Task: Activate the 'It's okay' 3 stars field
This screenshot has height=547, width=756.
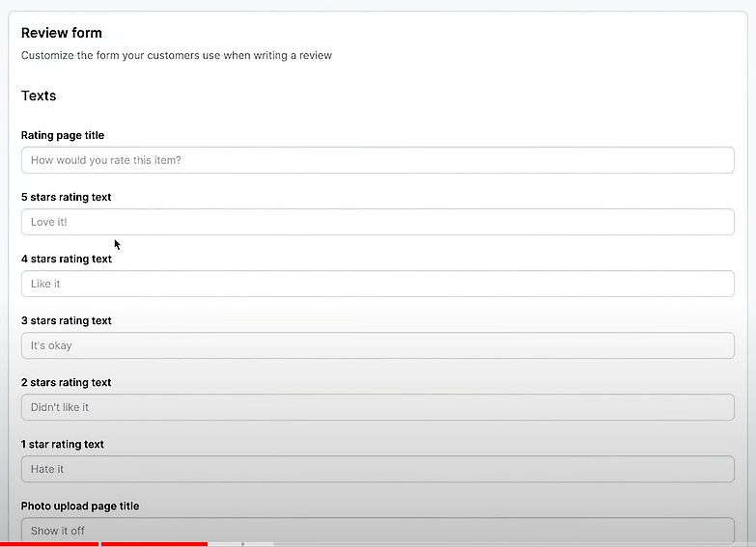Action: click(x=378, y=345)
